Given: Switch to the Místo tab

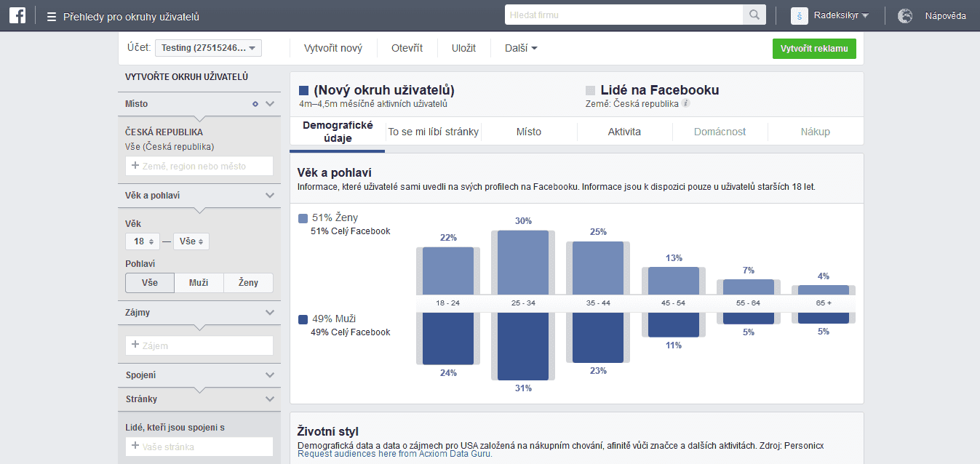Looking at the screenshot, I should (529, 132).
